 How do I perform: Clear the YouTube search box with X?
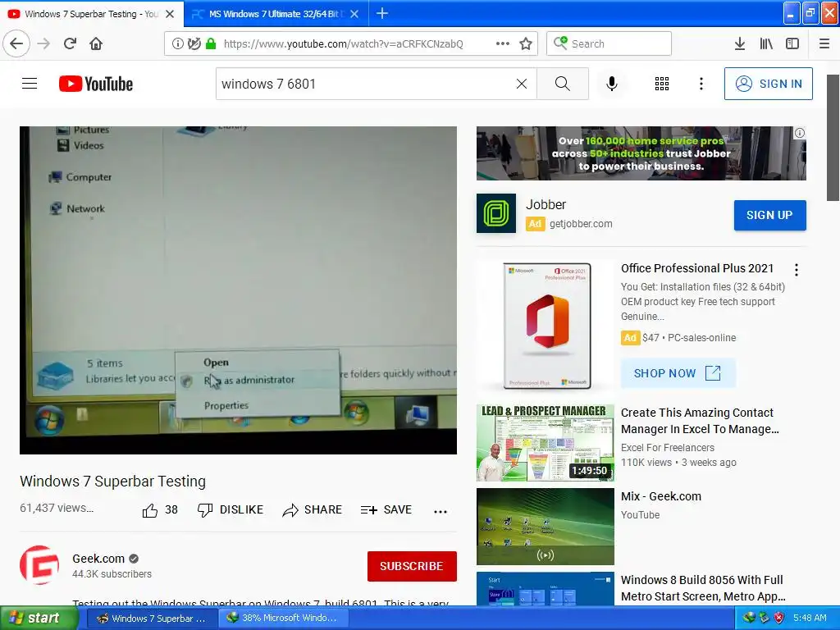point(521,84)
